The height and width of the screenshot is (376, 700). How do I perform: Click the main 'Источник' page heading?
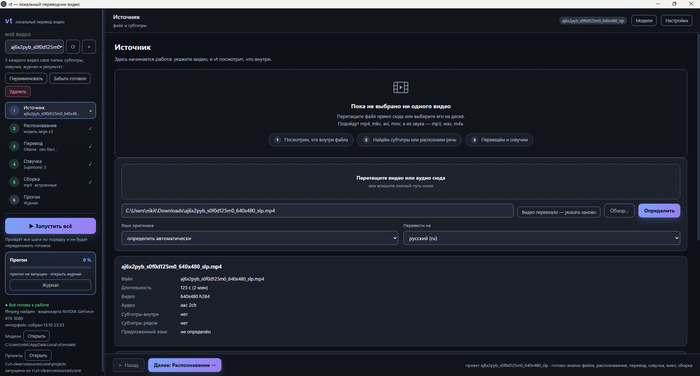point(133,47)
